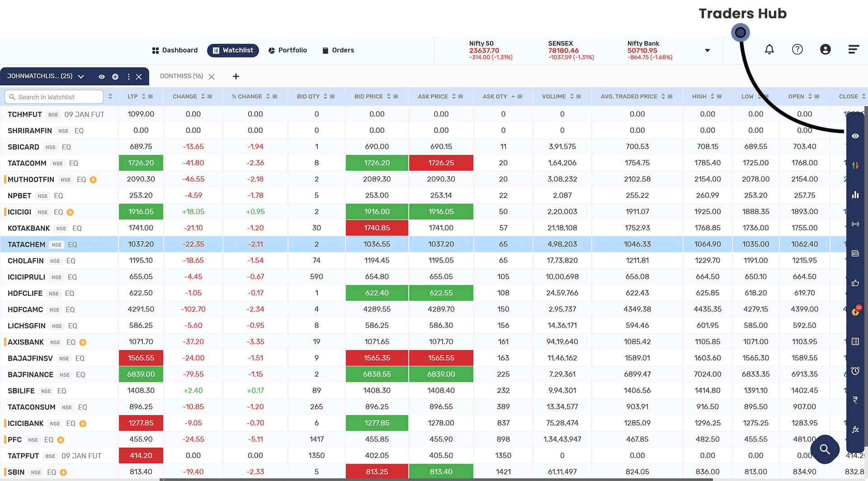The height and width of the screenshot is (481, 868).
Task: Sort scrip names with the arrows beside search box
Action: 110,97
